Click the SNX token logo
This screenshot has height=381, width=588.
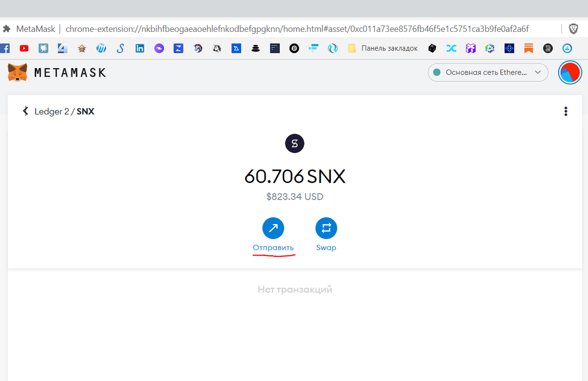pyautogui.click(x=294, y=144)
